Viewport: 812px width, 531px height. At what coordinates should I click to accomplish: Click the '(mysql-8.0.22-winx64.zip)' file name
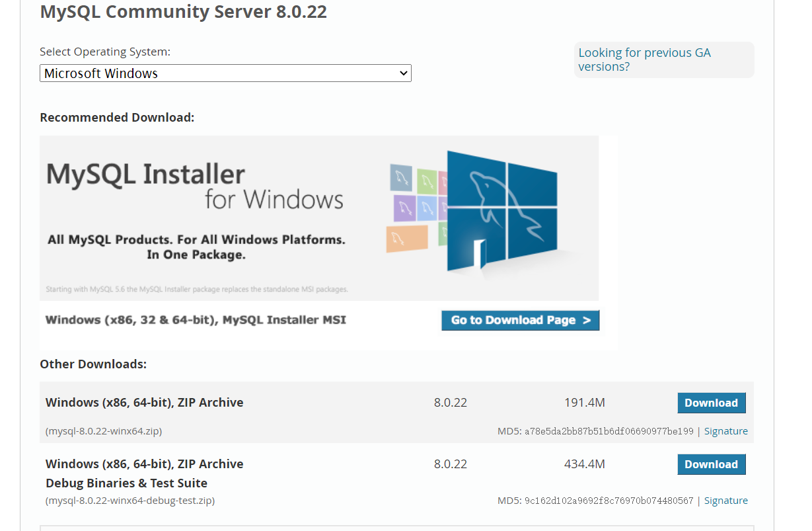tap(104, 431)
